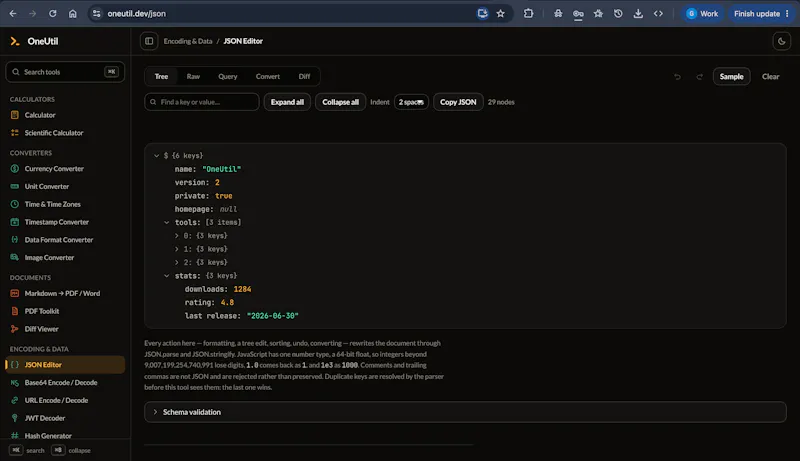Select JSON Editor in the sidebar
This screenshot has height=461, width=800.
(65, 365)
